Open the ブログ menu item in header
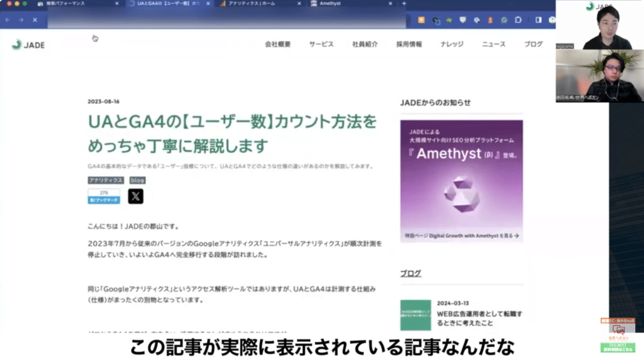Image resolution: width=644 pixels, height=362 pixels. coord(533,44)
